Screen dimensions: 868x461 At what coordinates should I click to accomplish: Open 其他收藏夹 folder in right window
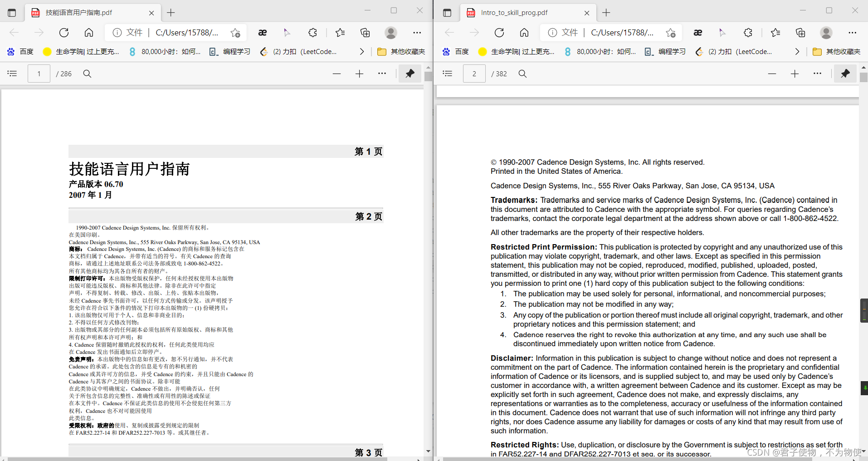pyautogui.click(x=837, y=52)
